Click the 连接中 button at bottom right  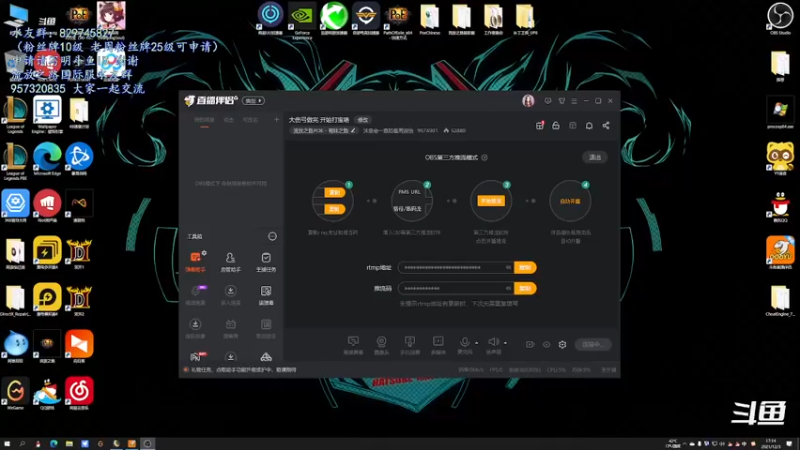[x=592, y=344]
